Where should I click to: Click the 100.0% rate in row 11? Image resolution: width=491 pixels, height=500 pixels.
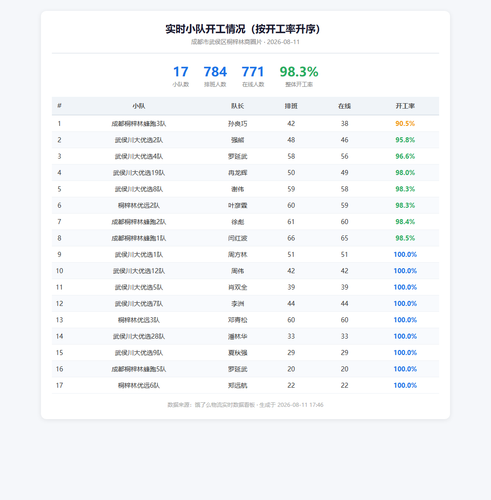pyautogui.click(x=405, y=287)
